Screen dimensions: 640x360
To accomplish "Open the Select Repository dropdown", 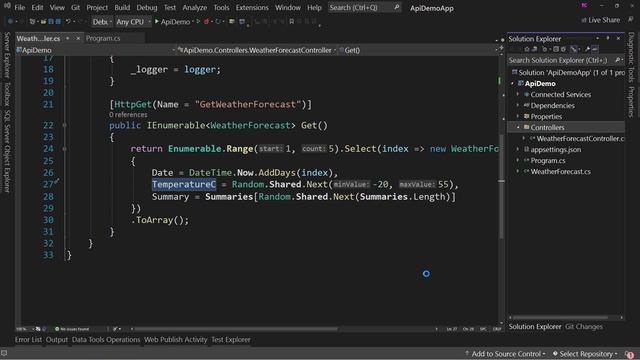I will [x=585, y=354].
